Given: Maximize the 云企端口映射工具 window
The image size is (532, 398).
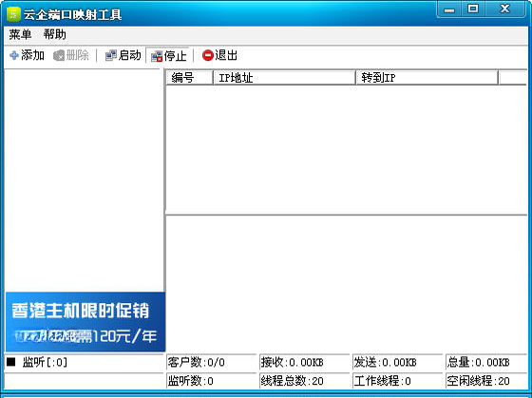Looking at the screenshot, I should tap(473, 9).
